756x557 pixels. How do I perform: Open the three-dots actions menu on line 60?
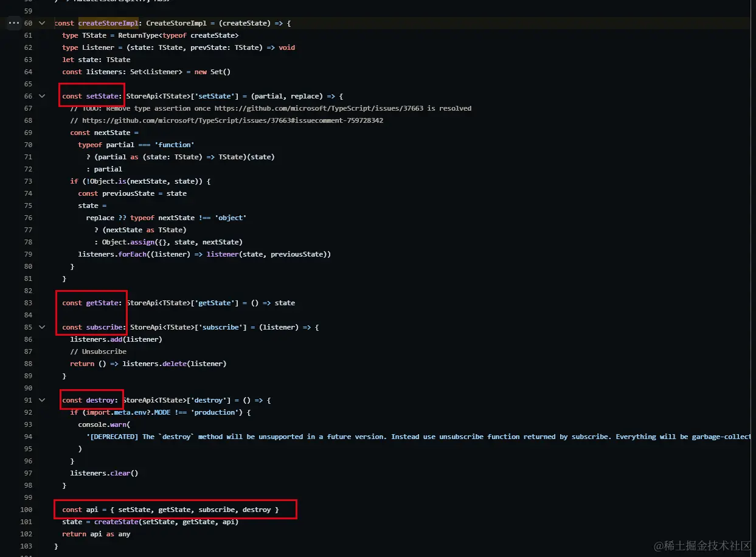(x=14, y=23)
